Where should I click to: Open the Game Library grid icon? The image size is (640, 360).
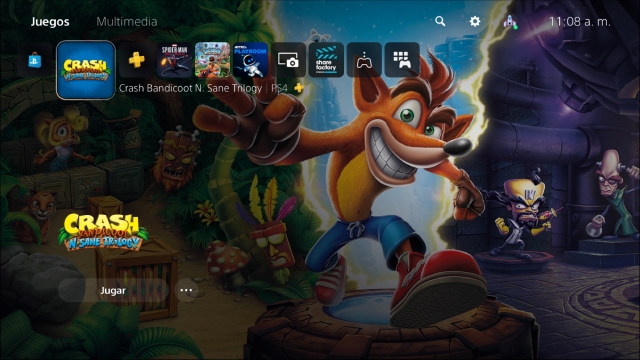(x=402, y=60)
